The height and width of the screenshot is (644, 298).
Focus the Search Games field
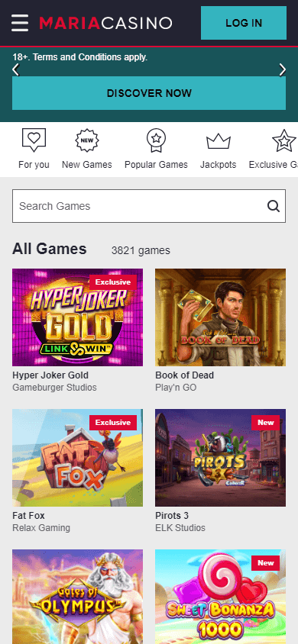(x=149, y=206)
